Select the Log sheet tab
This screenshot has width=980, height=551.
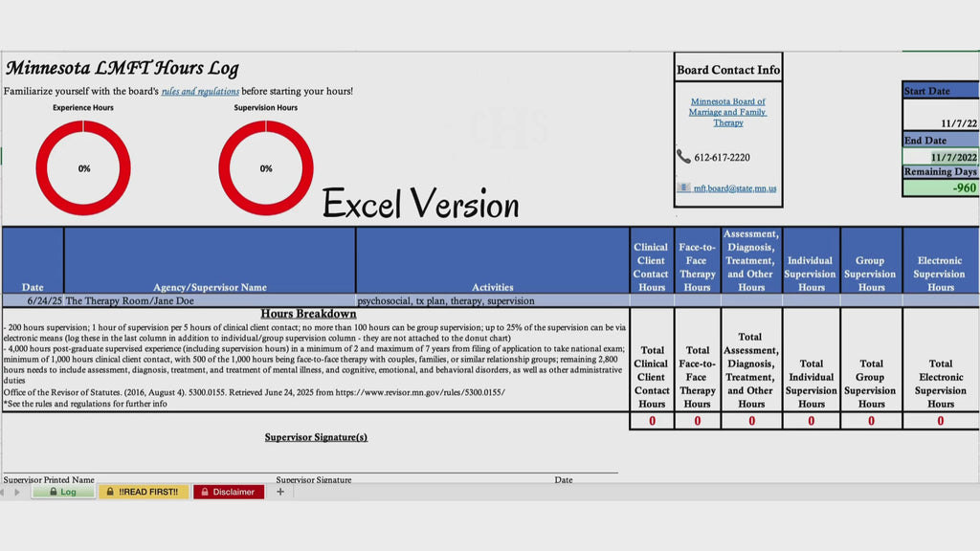tap(62, 492)
